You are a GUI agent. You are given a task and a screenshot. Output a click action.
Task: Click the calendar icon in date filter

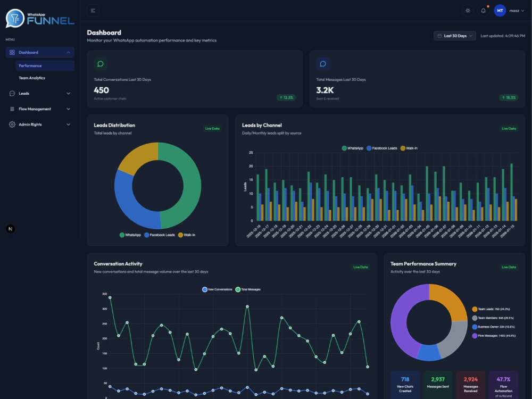pos(439,36)
